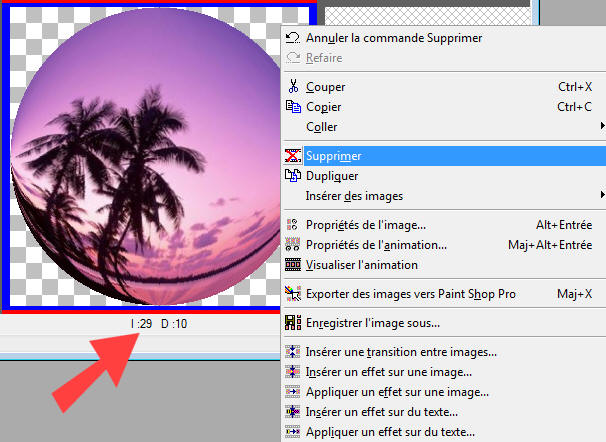
Task: Click the copy pages icon beside Copier
Action: 293,106
